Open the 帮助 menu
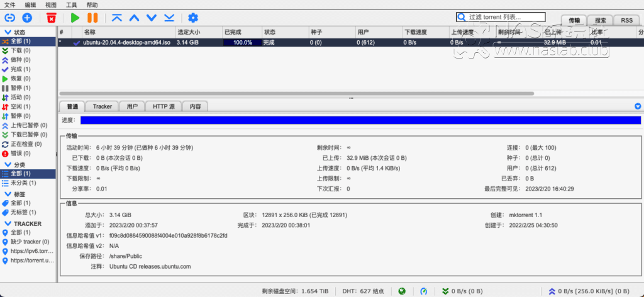The height and width of the screenshot is (297, 644). (92, 5)
